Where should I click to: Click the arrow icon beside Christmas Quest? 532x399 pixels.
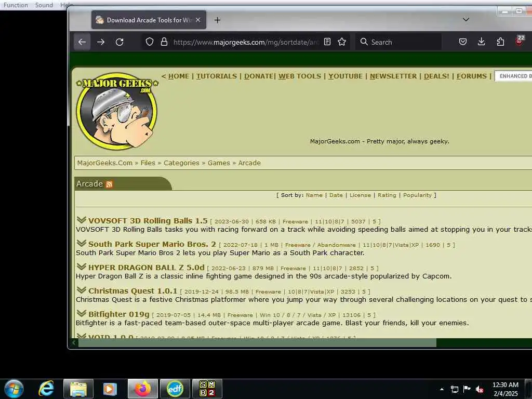[x=82, y=290]
